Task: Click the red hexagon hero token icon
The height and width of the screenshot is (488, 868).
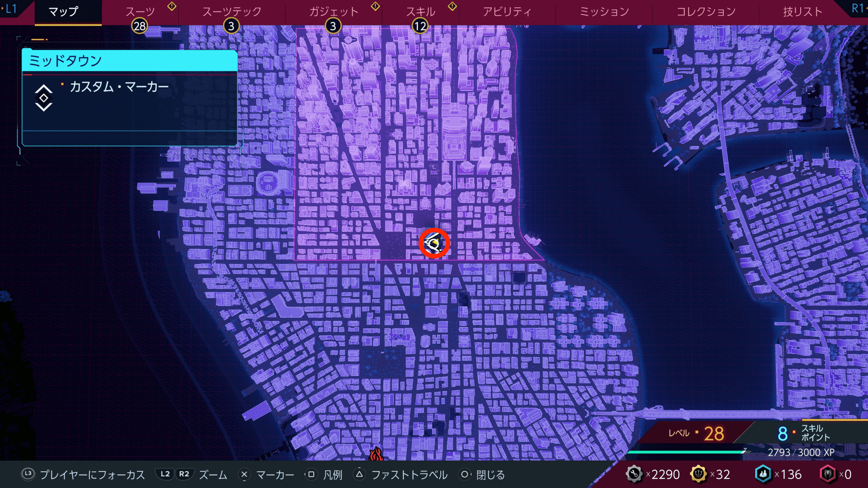Action: click(828, 474)
